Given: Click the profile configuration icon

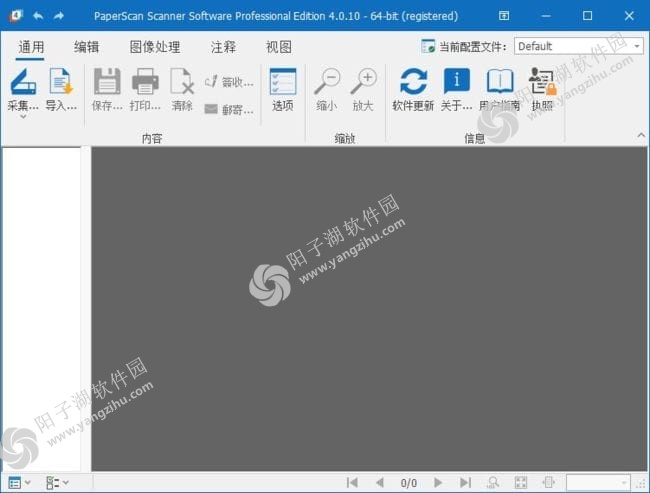Looking at the screenshot, I should tap(428, 46).
